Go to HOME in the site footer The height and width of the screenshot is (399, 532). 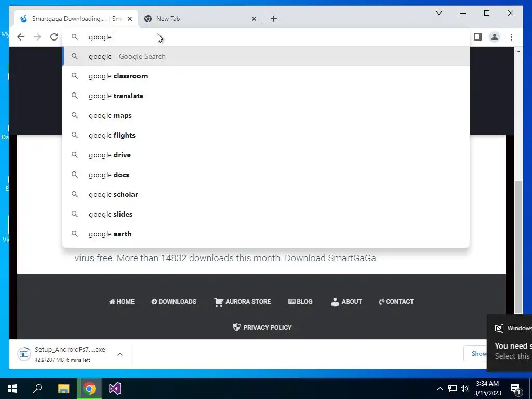pos(122,302)
